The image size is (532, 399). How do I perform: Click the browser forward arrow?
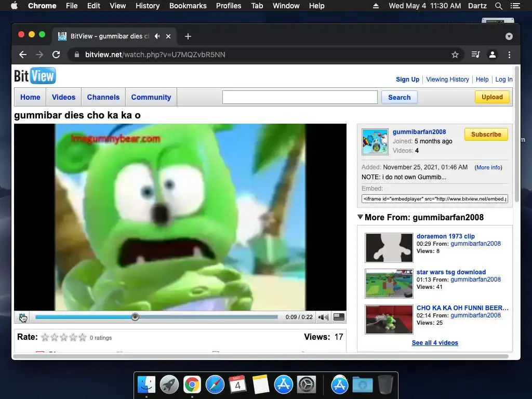coord(39,55)
